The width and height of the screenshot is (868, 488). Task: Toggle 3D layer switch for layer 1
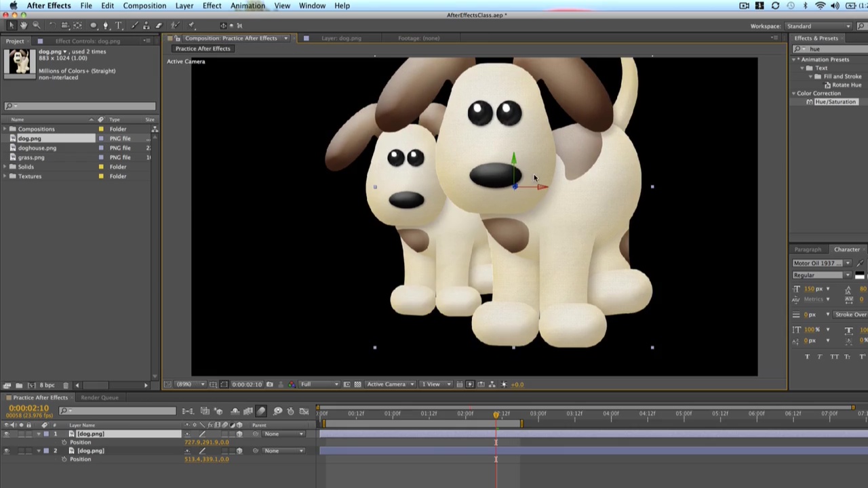click(x=239, y=434)
